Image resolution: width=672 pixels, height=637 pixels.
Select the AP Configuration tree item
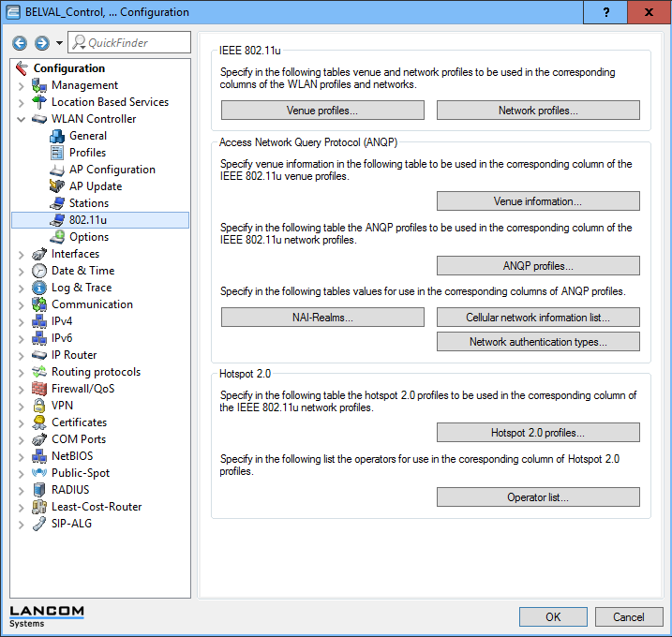click(112, 170)
